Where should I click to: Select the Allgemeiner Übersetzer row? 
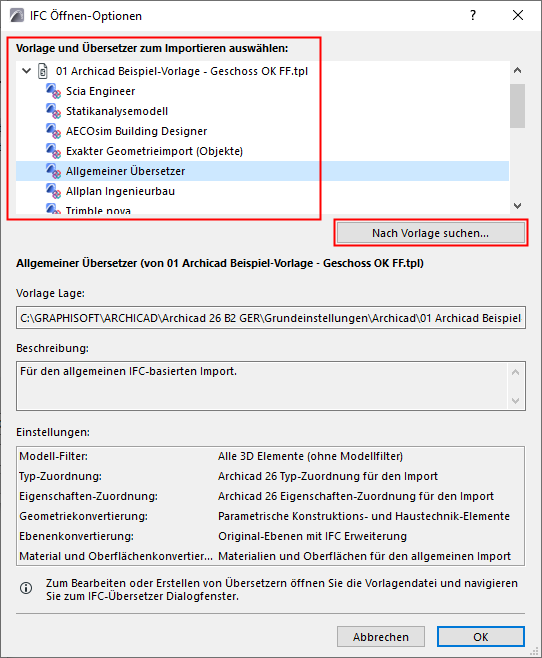click(262, 171)
